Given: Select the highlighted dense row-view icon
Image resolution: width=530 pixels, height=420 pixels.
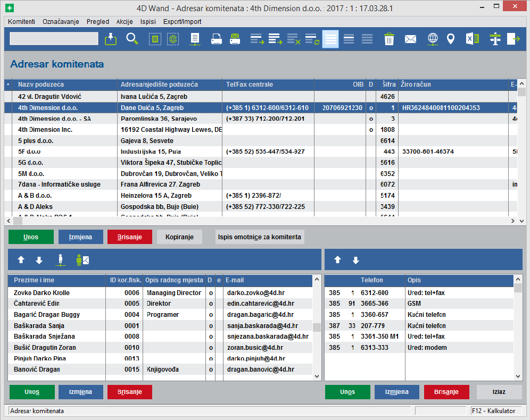Looking at the screenshot, I should point(330,39).
